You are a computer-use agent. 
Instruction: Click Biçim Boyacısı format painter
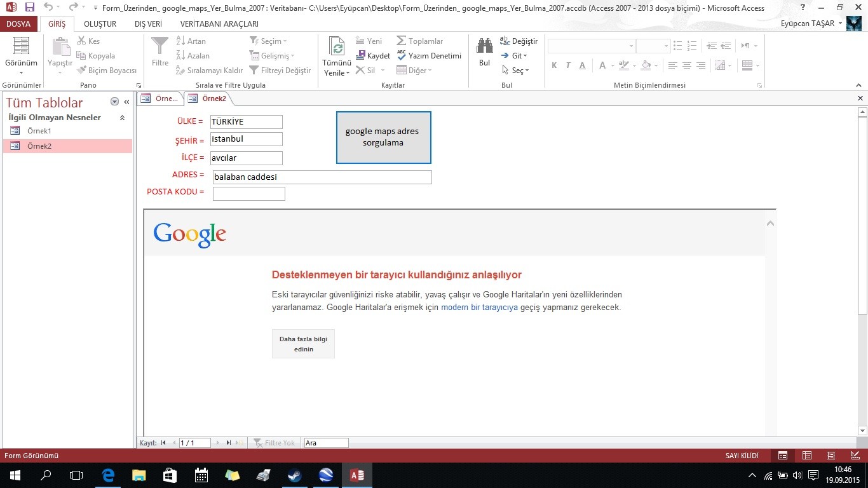106,70
